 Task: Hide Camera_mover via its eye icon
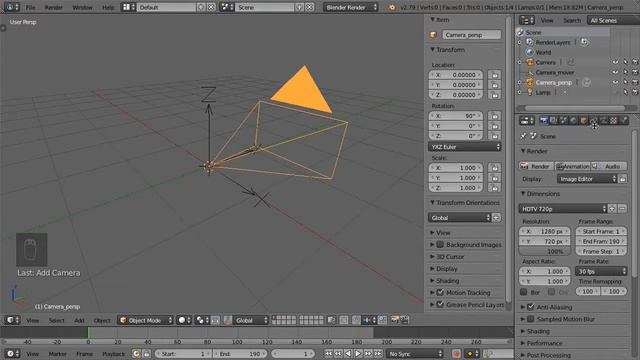(615, 72)
